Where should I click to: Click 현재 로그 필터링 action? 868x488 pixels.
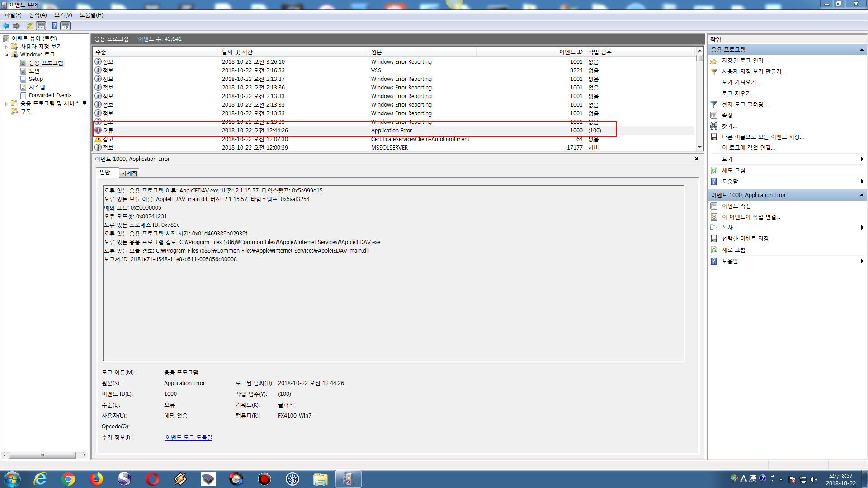(745, 104)
